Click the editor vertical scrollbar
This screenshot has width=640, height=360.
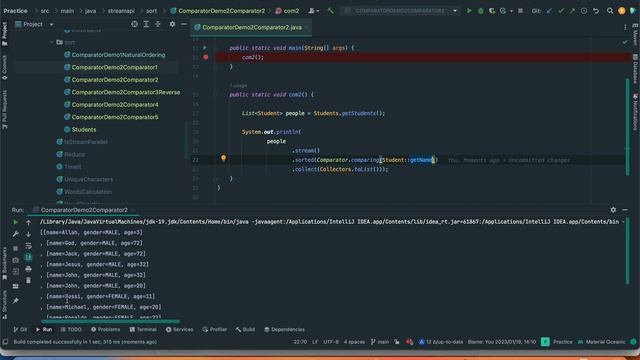(628, 127)
